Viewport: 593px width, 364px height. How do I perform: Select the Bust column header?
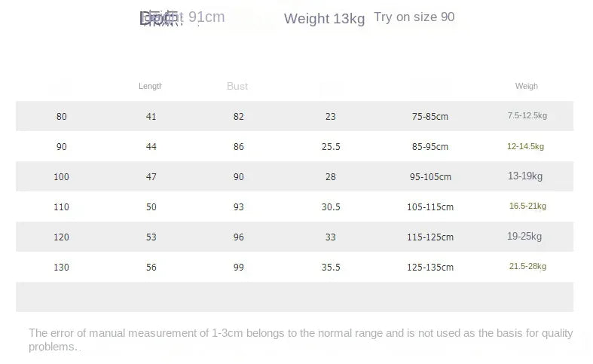coord(237,87)
